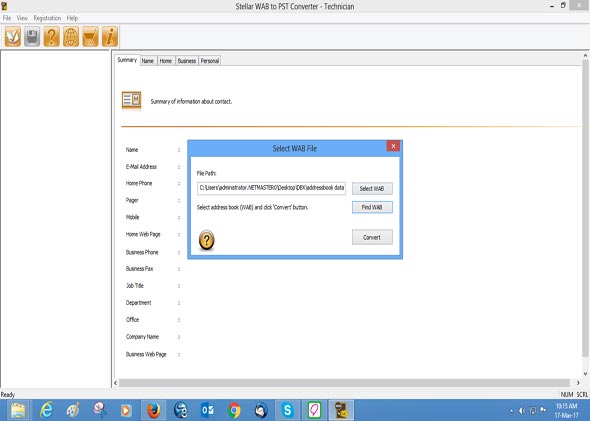Screen dimensions: 590x421
Task: Open Snipping Tool from the taskbar
Action: [100, 410]
